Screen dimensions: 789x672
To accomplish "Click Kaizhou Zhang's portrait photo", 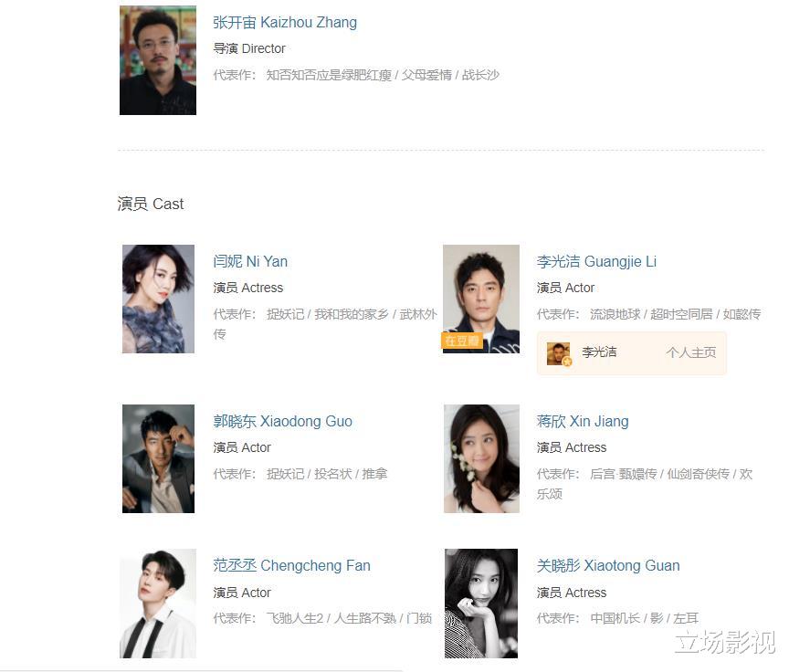I will (x=157, y=60).
